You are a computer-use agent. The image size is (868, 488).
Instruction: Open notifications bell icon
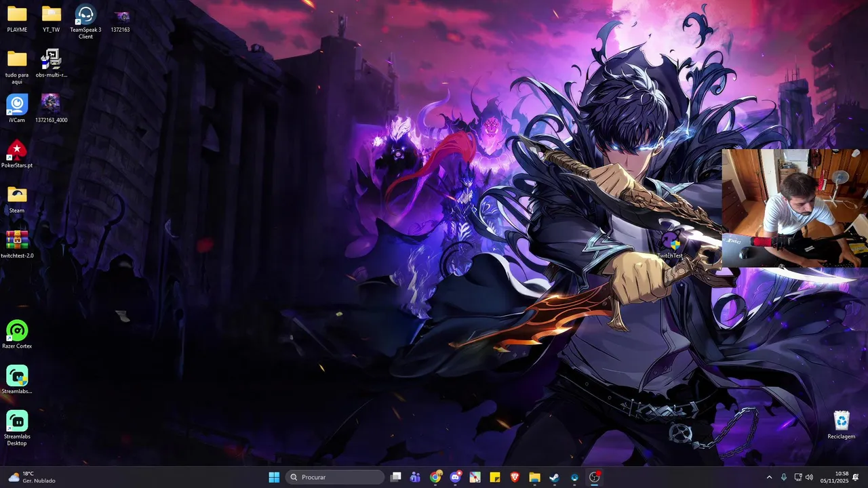click(856, 477)
